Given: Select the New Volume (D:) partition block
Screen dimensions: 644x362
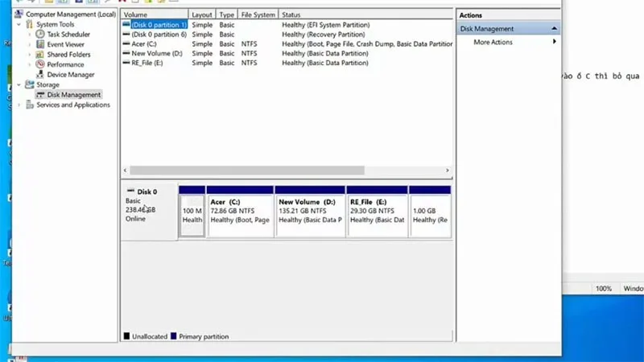Looking at the screenshot, I should [x=310, y=212].
